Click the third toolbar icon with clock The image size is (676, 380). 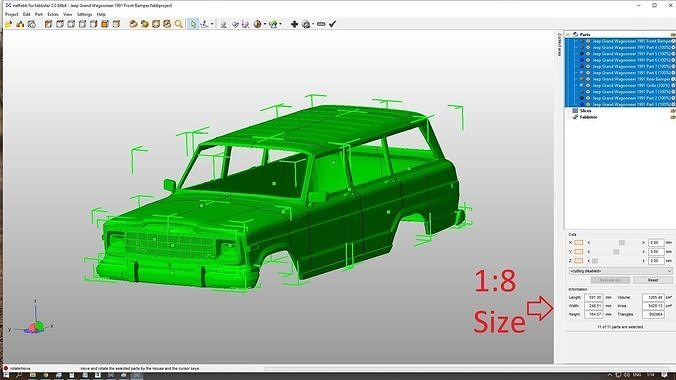(x=32, y=24)
